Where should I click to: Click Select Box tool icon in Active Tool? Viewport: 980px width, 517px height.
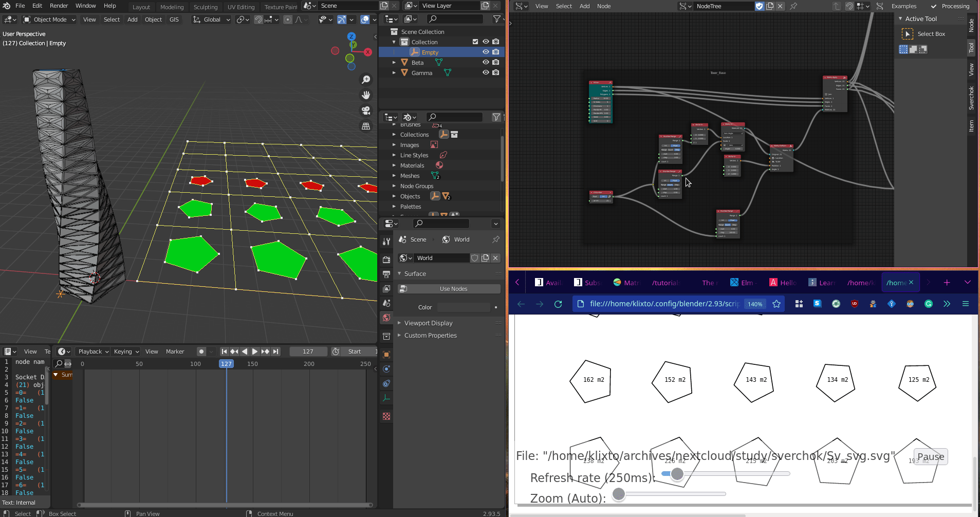(x=908, y=34)
